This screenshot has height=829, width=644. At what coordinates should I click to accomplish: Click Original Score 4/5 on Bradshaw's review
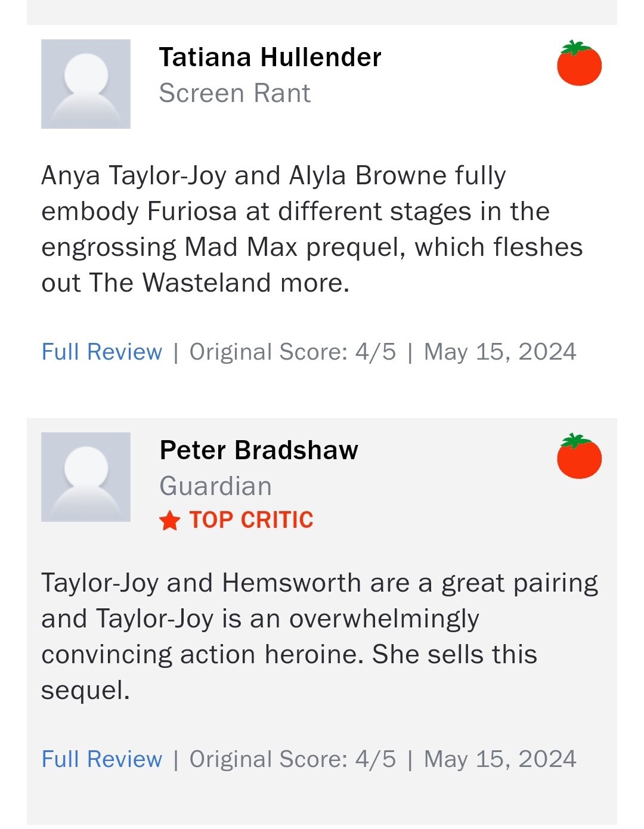(x=292, y=759)
